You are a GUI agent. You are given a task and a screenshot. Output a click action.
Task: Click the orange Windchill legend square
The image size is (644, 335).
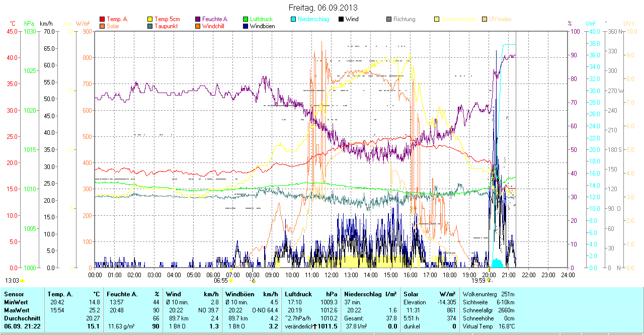tap(198, 26)
